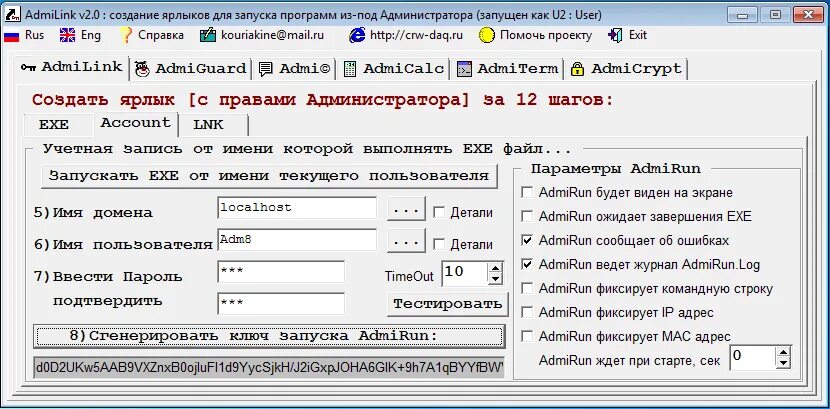
Task: Click the Тестировать button
Action: (x=447, y=304)
